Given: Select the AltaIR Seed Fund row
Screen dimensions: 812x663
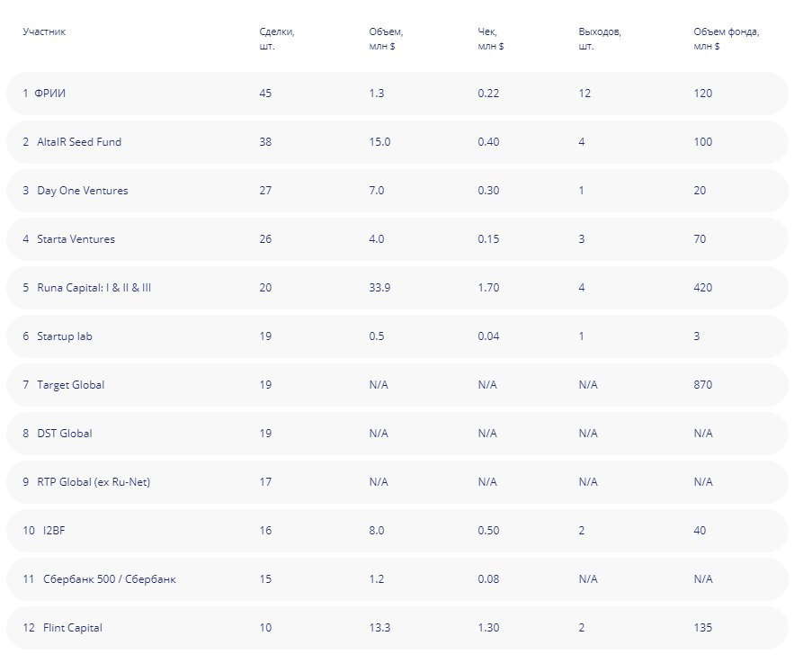Looking at the screenshot, I should pyautogui.click(x=79, y=142).
